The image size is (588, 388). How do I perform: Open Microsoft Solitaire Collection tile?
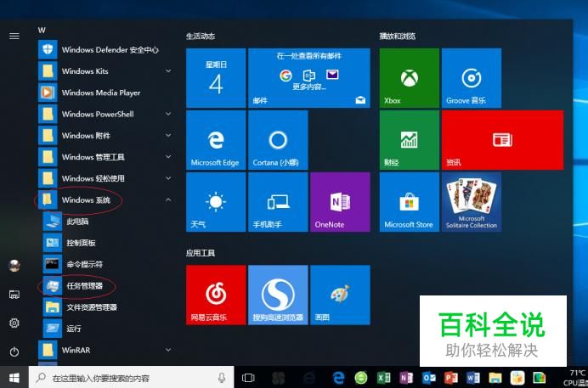click(472, 202)
